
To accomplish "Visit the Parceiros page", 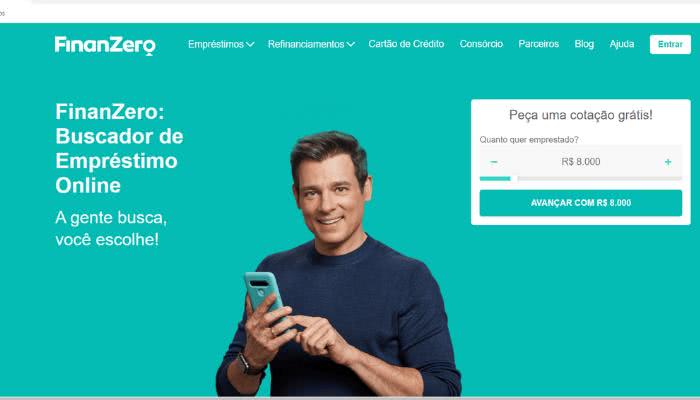I will coord(538,44).
